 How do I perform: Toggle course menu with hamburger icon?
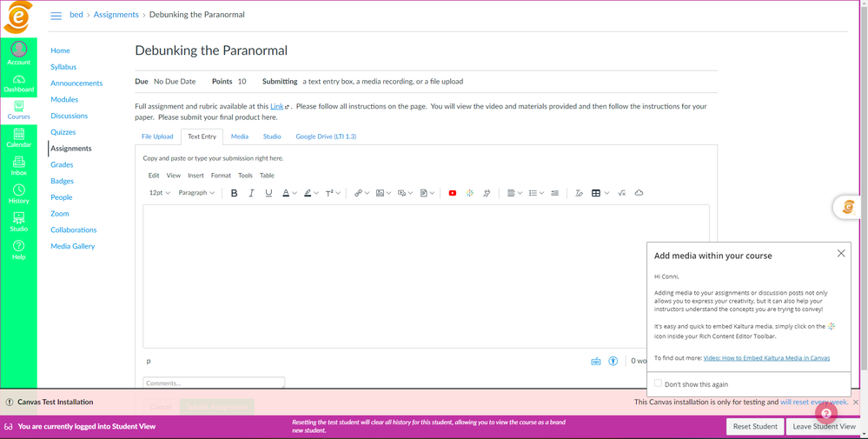(56, 16)
